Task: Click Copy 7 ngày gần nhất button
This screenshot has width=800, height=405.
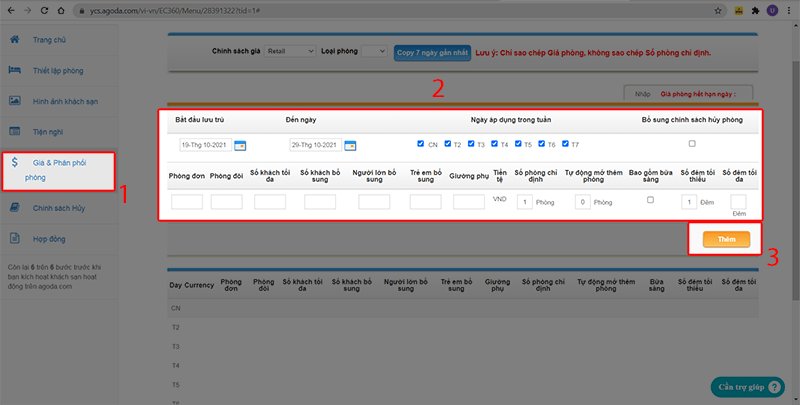Action: pos(431,51)
